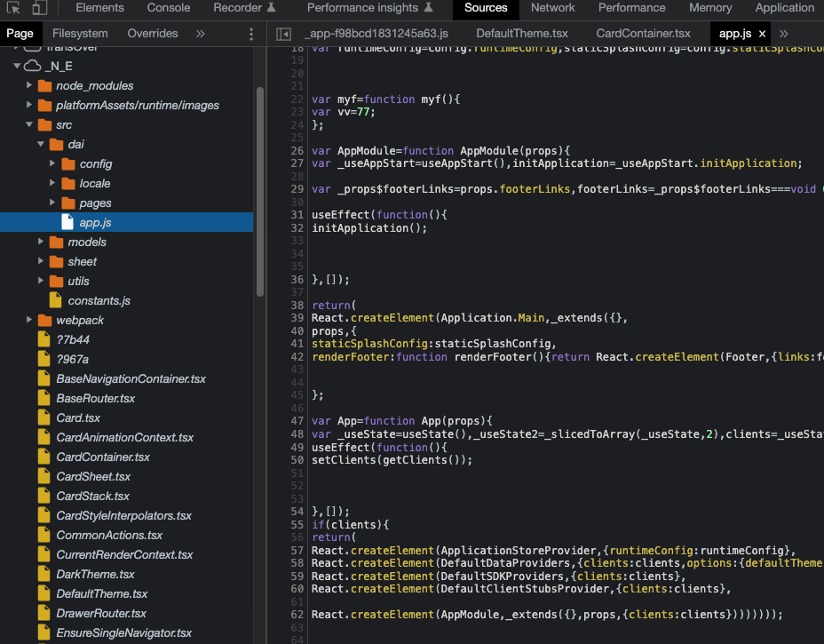
Task: Open the Console panel tab
Action: point(168,8)
